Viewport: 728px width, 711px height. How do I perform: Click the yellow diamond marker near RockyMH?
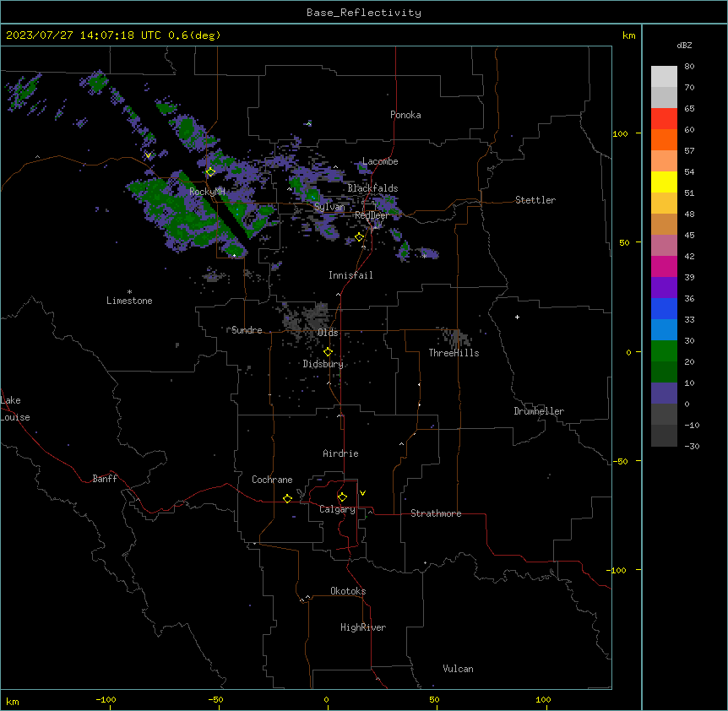click(210, 171)
